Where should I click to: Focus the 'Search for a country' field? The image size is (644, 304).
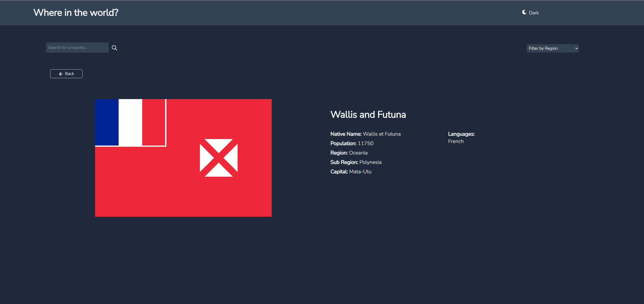(x=77, y=48)
